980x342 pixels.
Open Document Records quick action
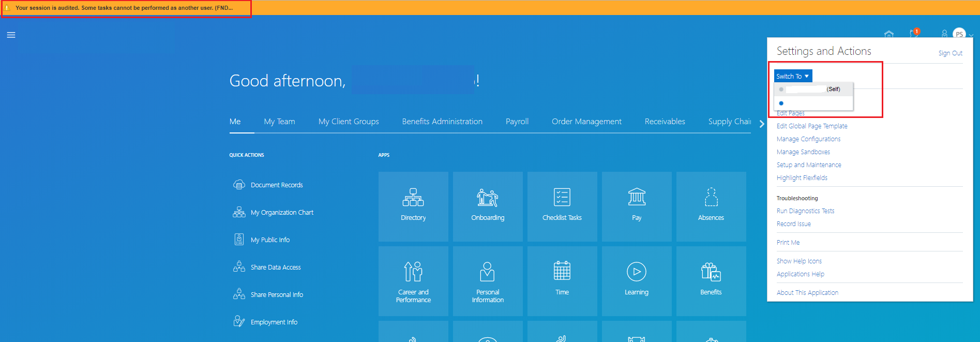276,185
